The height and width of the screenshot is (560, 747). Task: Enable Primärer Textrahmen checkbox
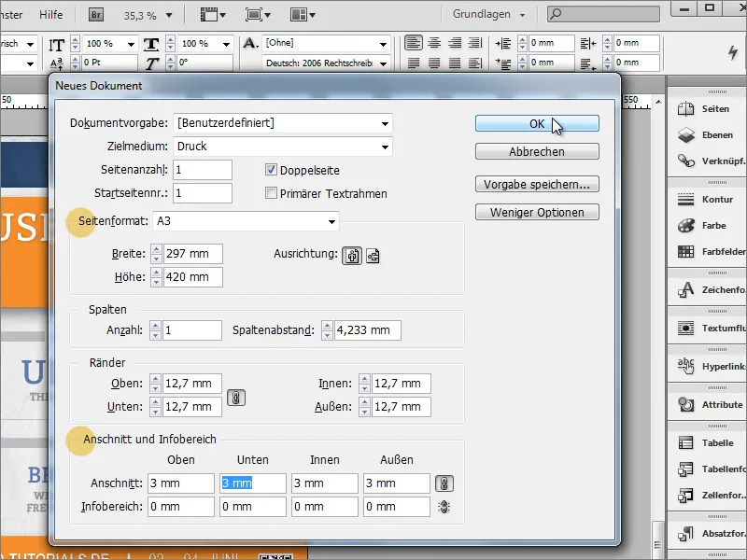(271, 193)
